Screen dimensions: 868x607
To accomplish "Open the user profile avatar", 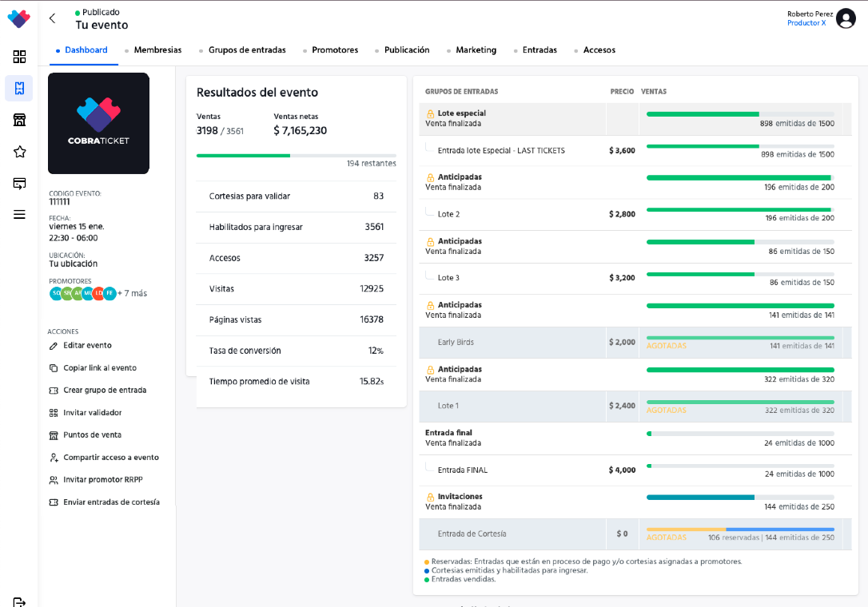I will 846,18.
